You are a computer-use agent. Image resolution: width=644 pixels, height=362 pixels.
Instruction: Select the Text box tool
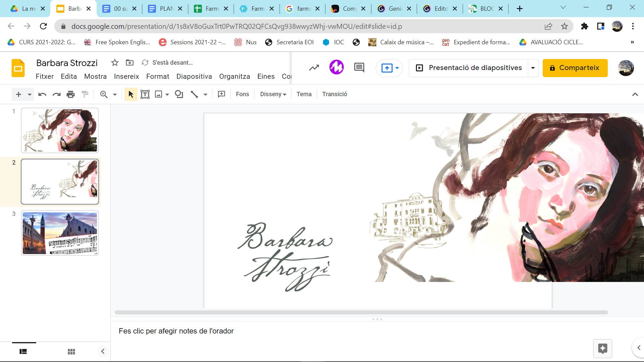(145, 95)
